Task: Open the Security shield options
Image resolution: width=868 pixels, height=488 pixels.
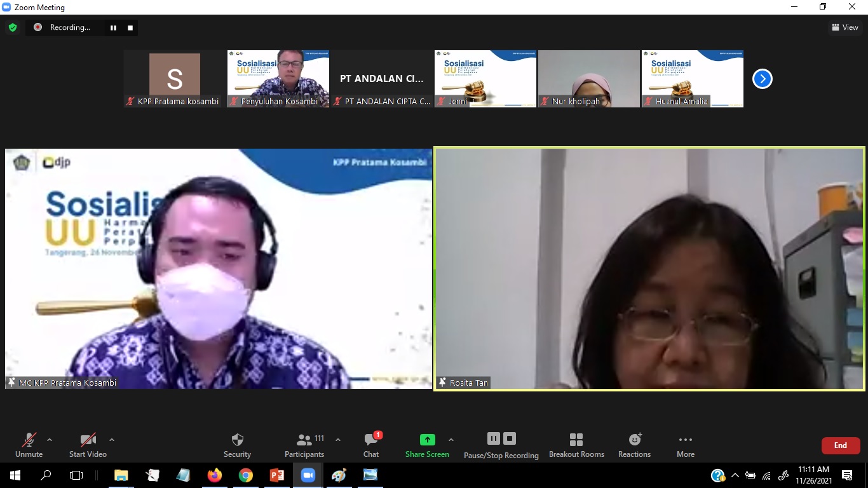Action: (x=237, y=445)
